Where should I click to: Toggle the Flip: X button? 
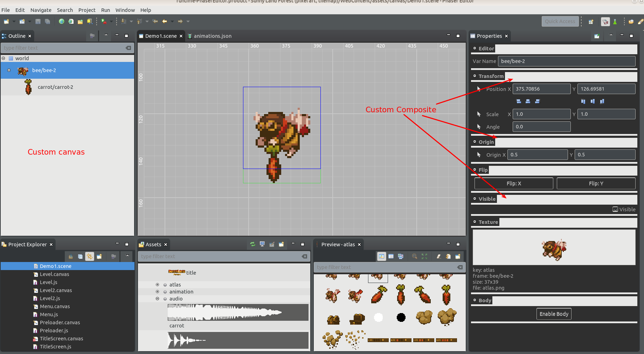point(513,183)
